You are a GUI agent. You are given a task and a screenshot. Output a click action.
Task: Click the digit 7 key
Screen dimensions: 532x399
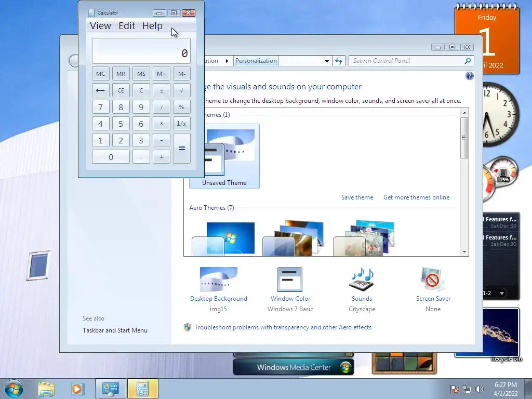coord(100,107)
